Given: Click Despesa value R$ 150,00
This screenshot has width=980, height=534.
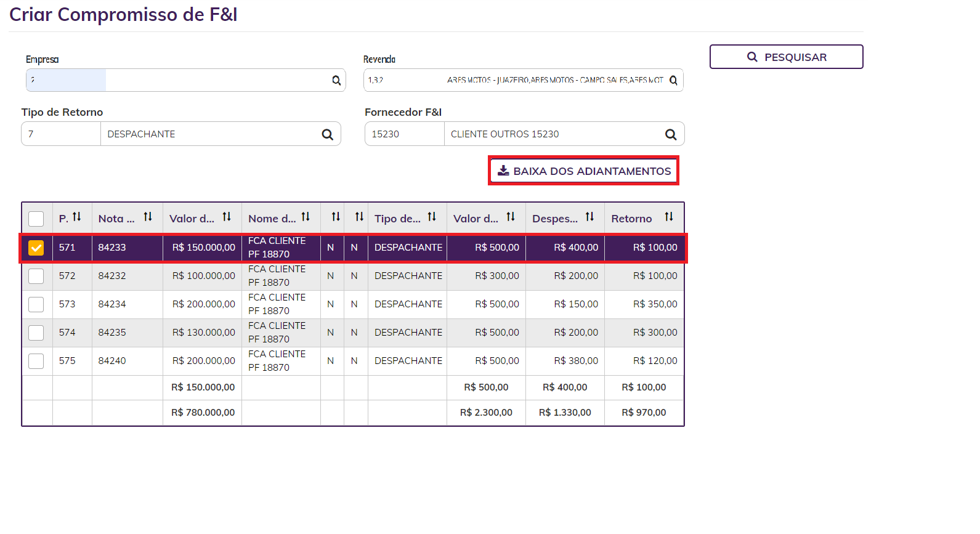Looking at the screenshot, I should pyautogui.click(x=576, y=304).
